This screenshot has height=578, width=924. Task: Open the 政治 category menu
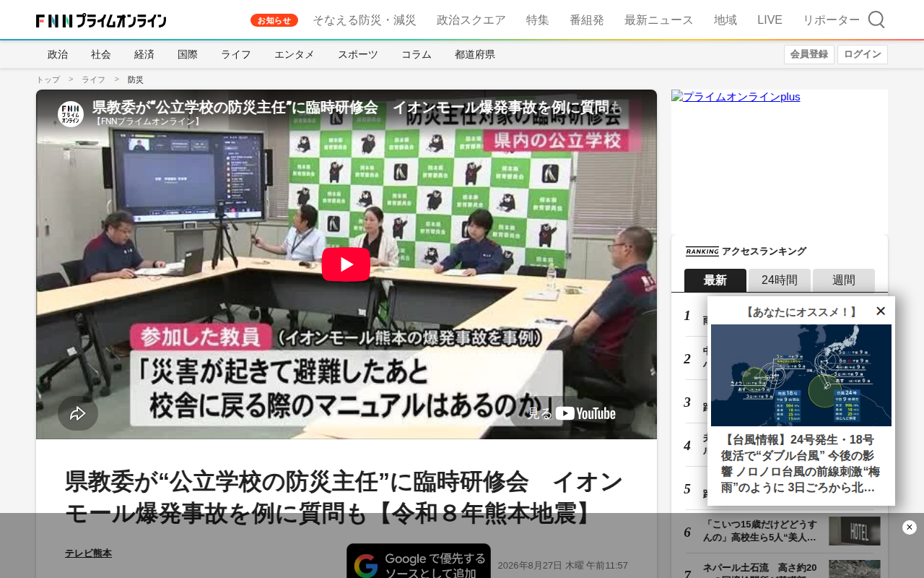pyautogui.click(x=58, y=54)
